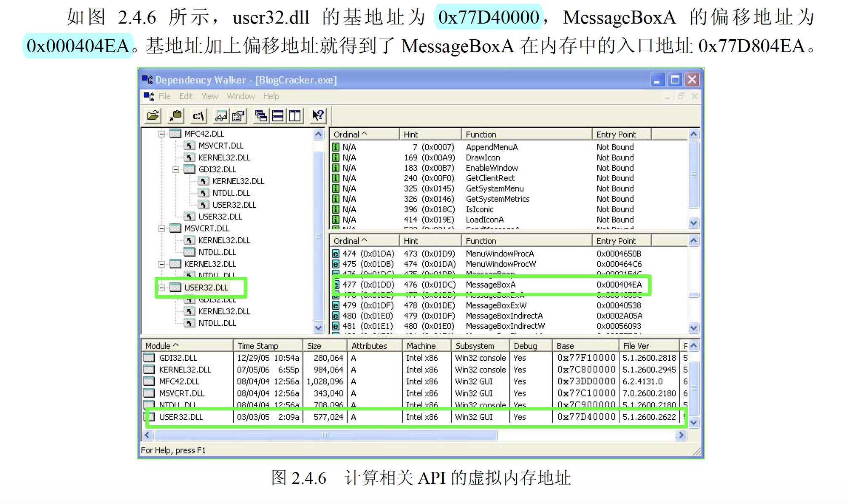
Task: Click the Tile Horizontally toolbar icon
Action: 278,115
